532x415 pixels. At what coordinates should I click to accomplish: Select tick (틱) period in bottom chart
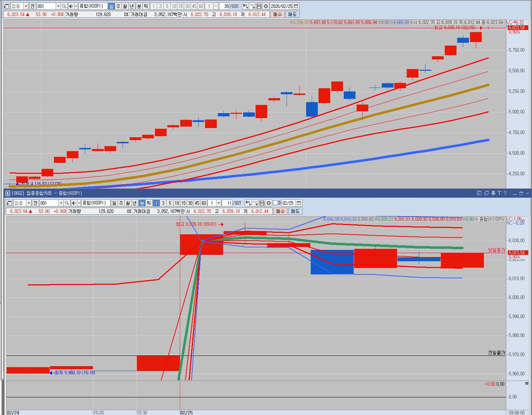pos(149,203)
